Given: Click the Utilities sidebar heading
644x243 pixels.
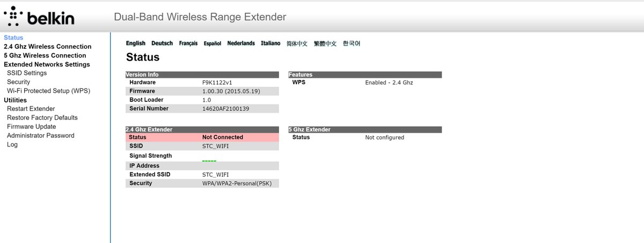Looking at the screenshot, I should pyautogui.click(x=15, y=100).
